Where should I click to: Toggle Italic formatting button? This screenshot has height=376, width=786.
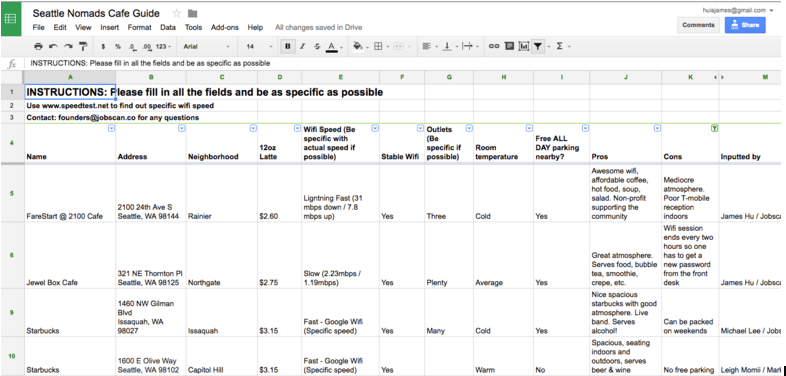302,46
